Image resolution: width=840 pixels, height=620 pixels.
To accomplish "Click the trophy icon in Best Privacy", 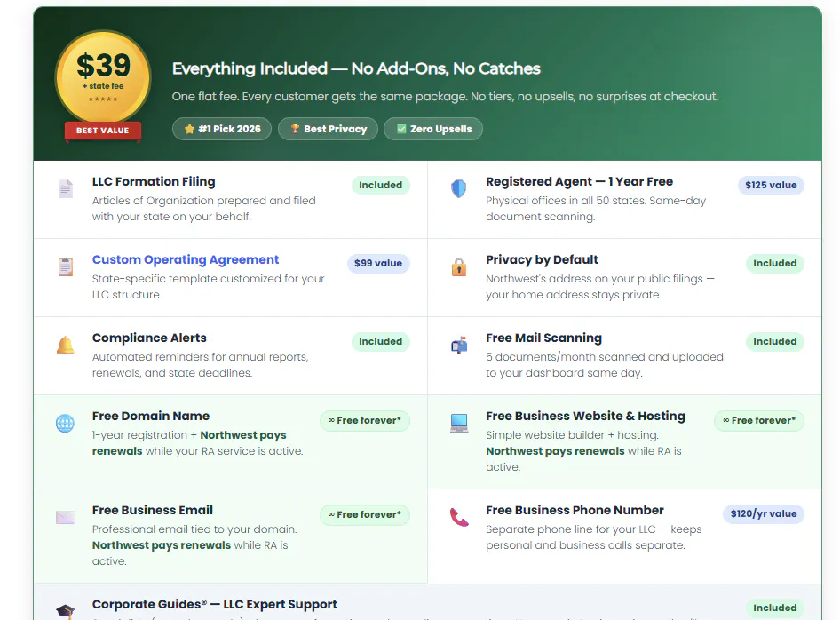I will tap(295, 129).
